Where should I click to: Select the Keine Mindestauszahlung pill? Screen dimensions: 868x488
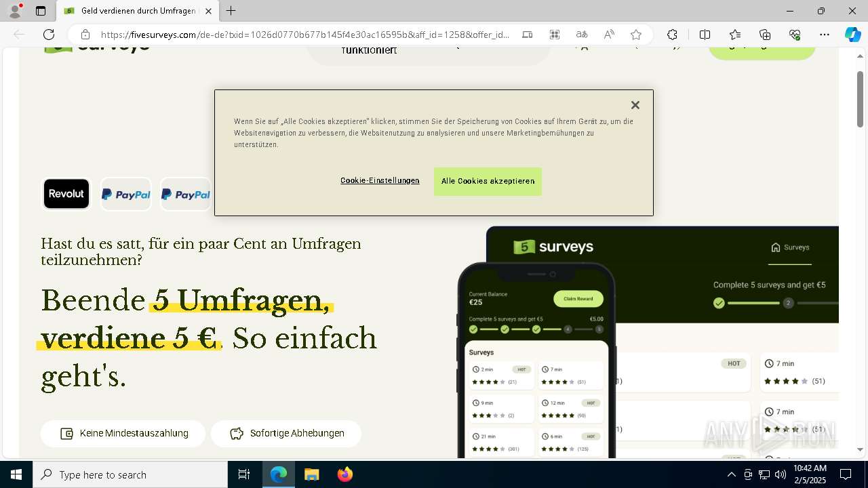point(123,434)
